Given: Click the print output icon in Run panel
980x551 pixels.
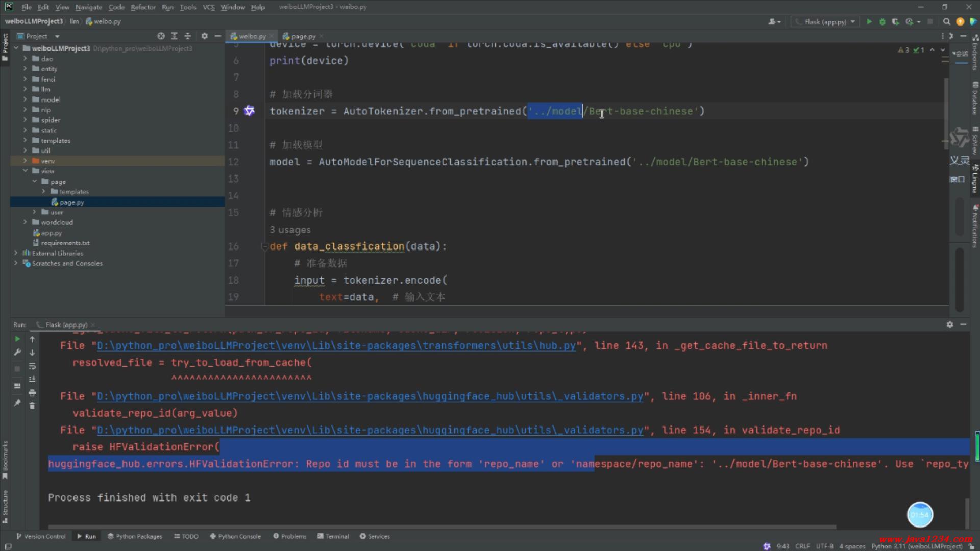Looking at the screenshot, I should click(x=32, y=393).
